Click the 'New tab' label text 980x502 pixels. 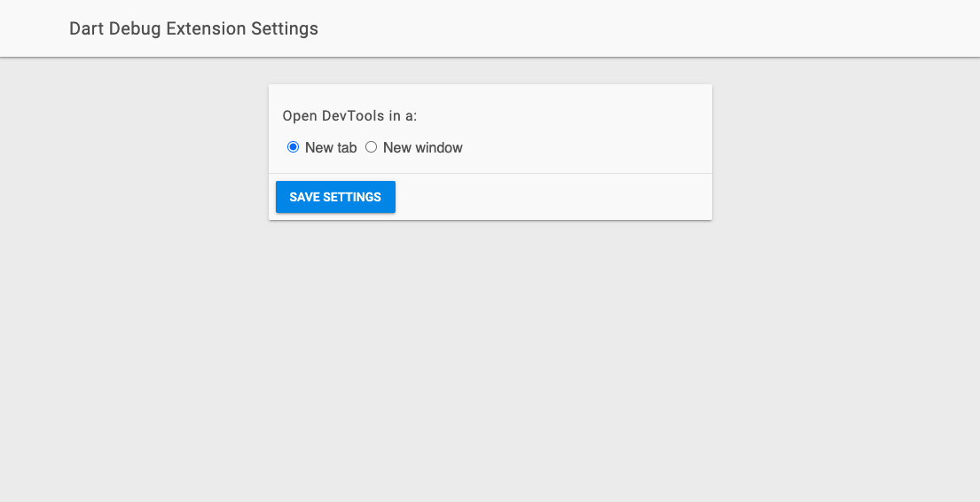(331, 147)
